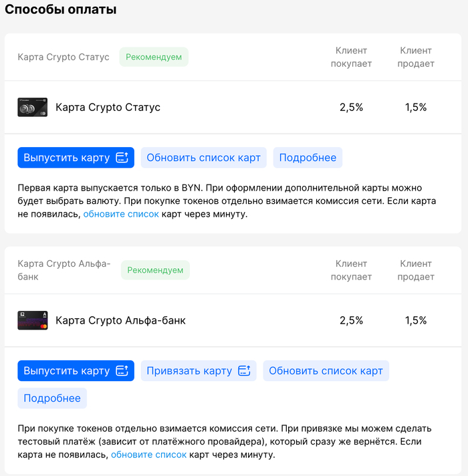This screenshot has width=468, height=476.
Task: Click the Crypto Статус card thumbnail image
Action: pos(32,107)
